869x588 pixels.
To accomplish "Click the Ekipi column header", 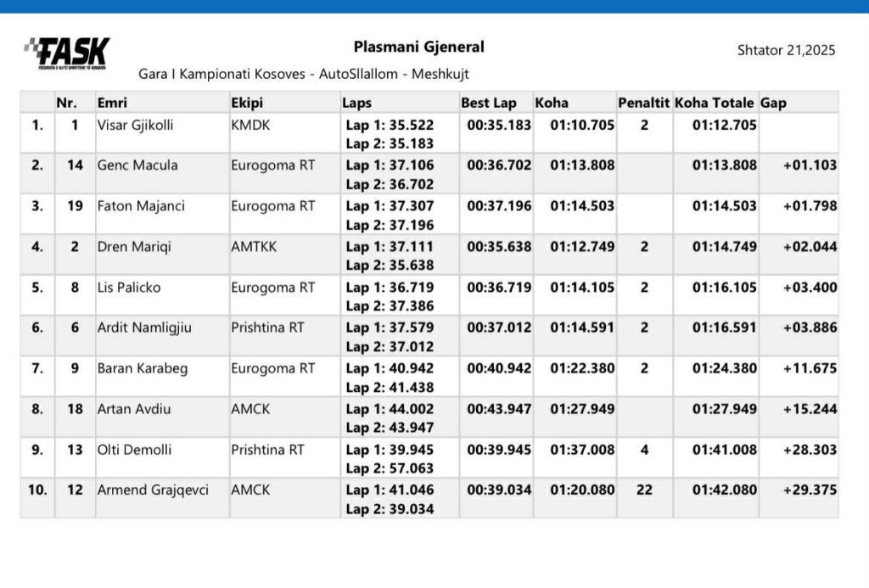I will (247, 103).
